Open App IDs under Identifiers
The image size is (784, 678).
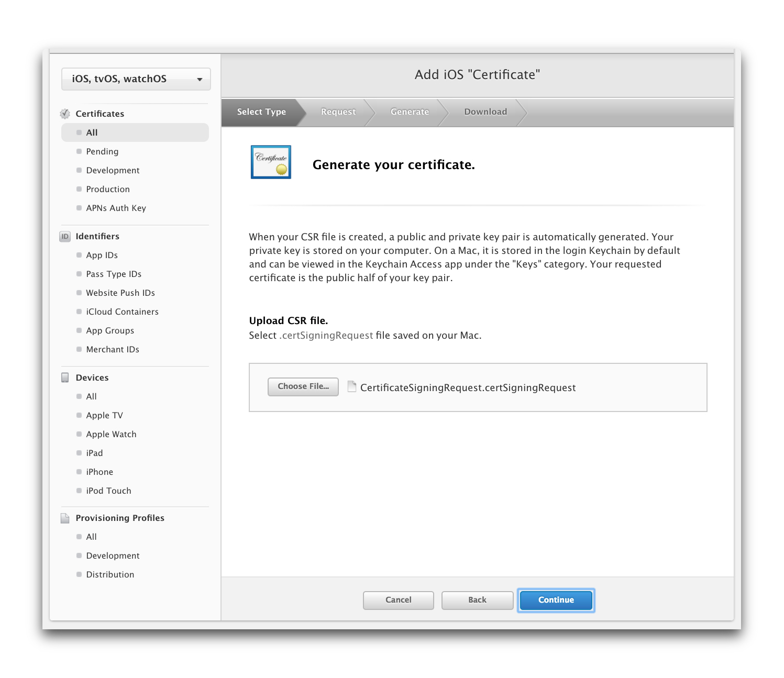102,255
